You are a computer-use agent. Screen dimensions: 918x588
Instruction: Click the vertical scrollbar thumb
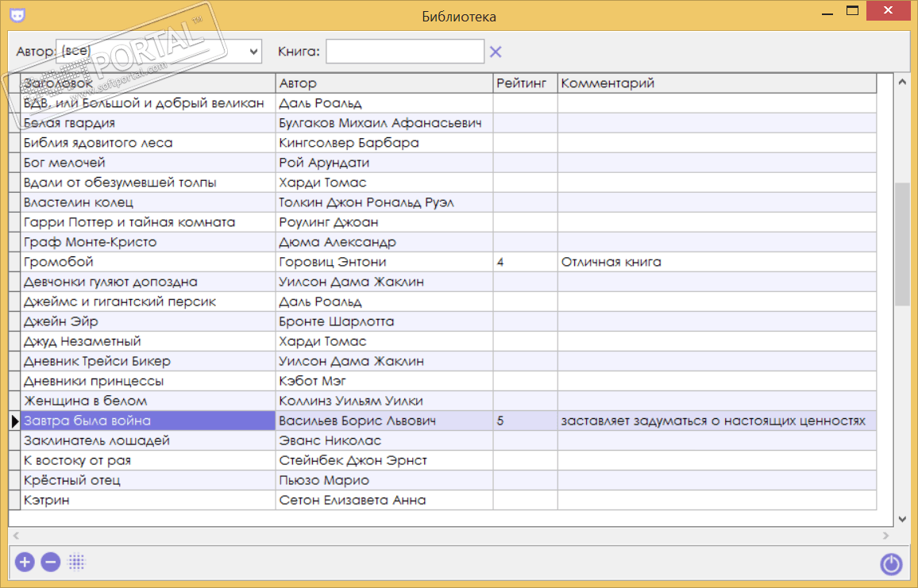[x=902, y=244]
